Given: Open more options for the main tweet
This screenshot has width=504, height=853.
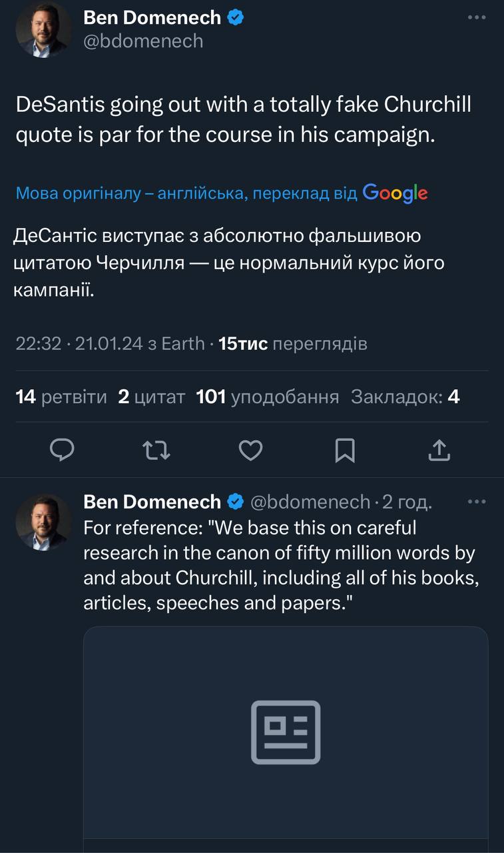Looking at the screenshot, I should click(x=477, y=18).
